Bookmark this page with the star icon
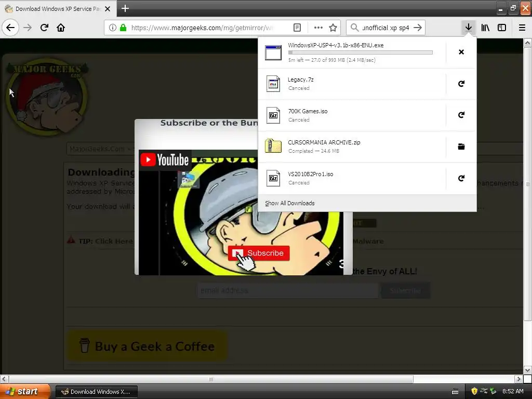 [333, 28]
